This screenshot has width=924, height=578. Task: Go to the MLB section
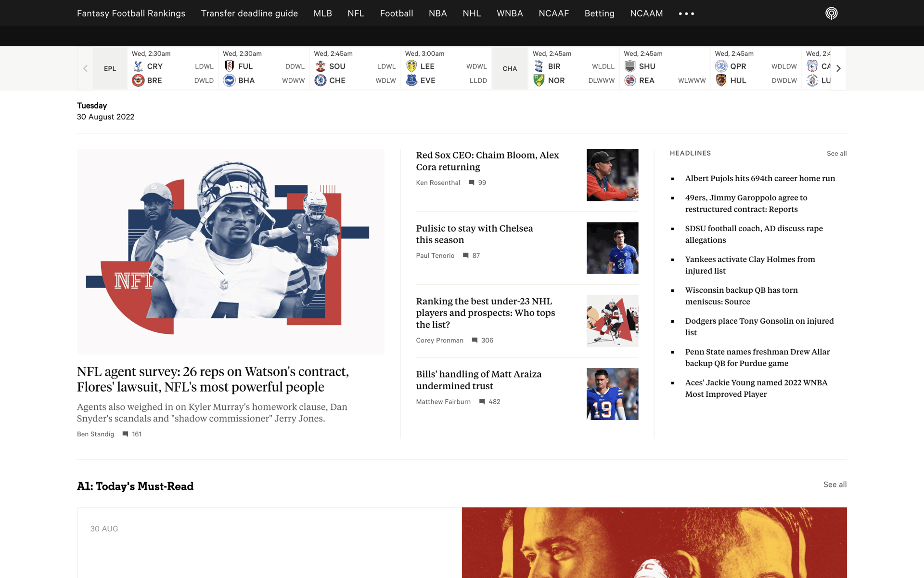pyautogui.click(x=323, y=13)
